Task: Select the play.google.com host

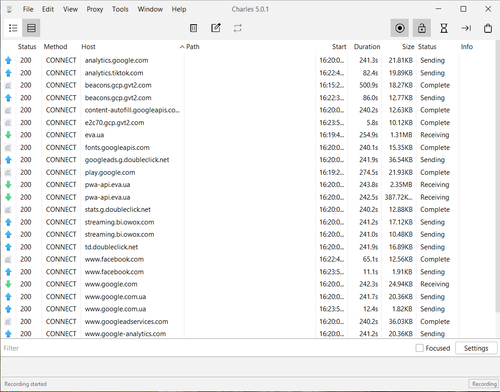Action: 110,172
